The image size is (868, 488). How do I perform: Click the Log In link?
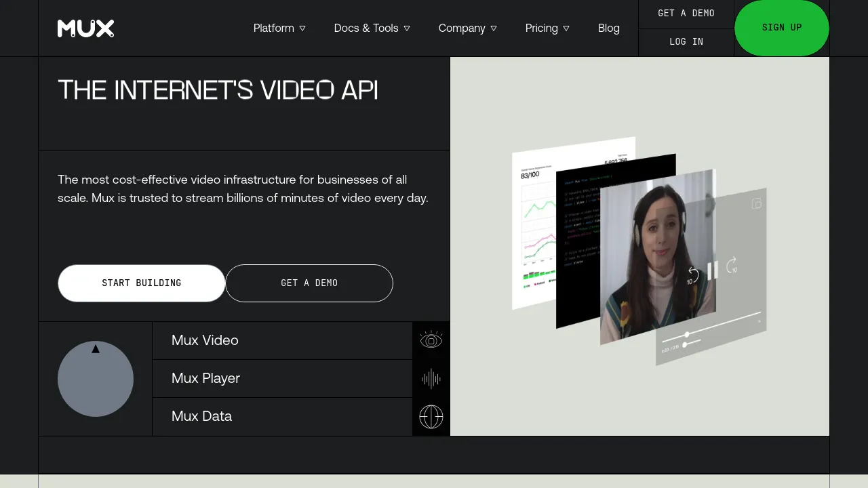[x=686, y=42]
